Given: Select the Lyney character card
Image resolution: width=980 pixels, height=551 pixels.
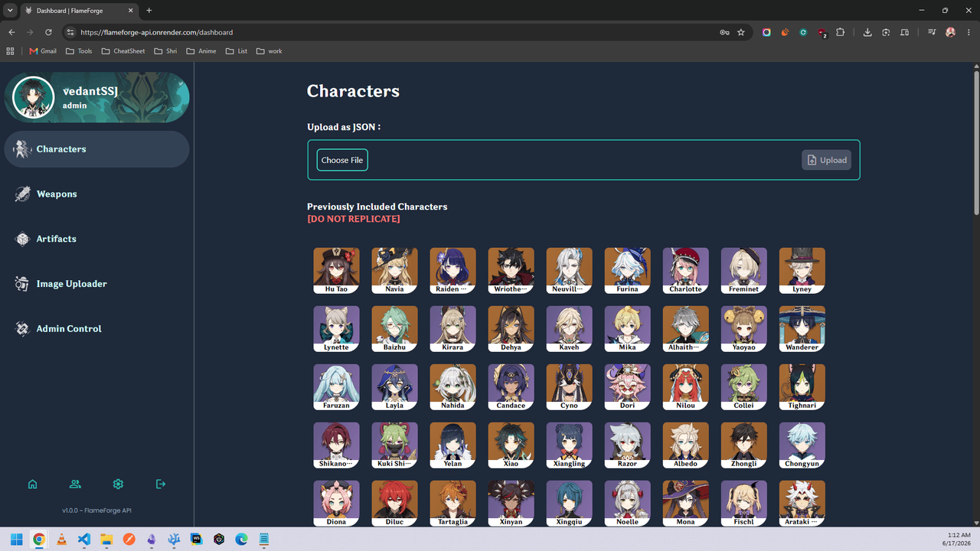Looking at the screenshot, I should tap(802, 270).
